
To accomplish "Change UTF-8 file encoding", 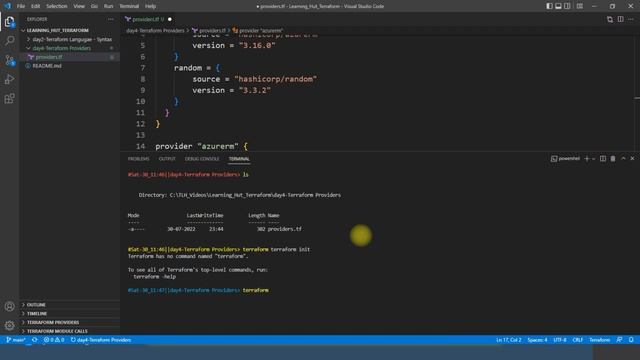I will 560,340.
